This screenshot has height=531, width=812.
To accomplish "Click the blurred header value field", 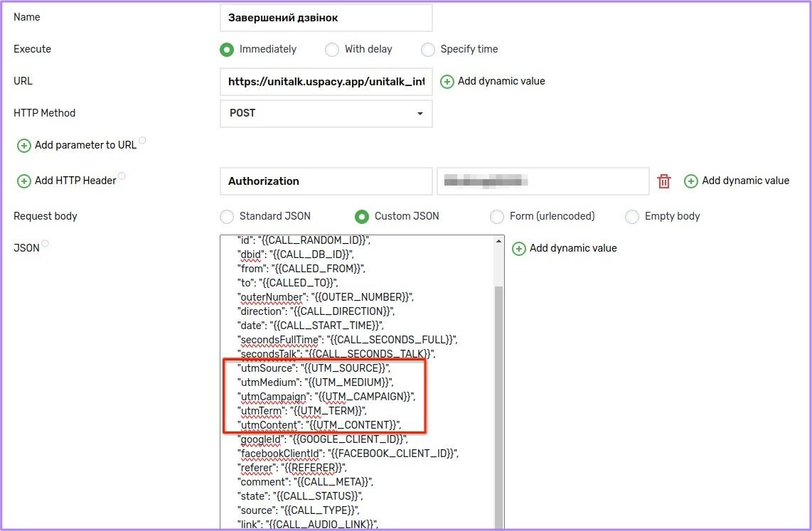I will [x=542, y=181].
